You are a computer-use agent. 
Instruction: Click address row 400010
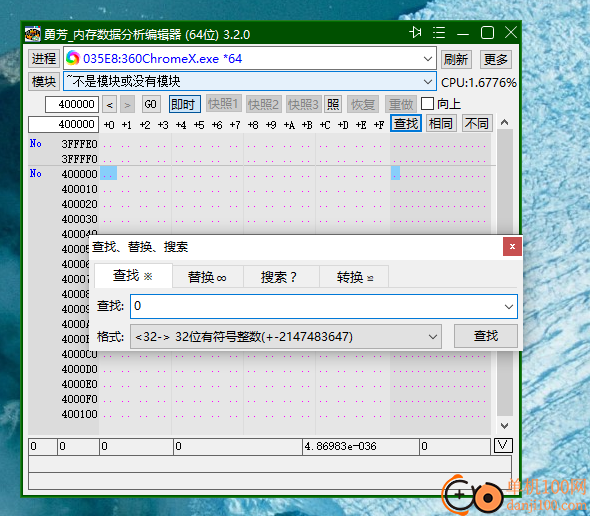(x=79, y=189)
